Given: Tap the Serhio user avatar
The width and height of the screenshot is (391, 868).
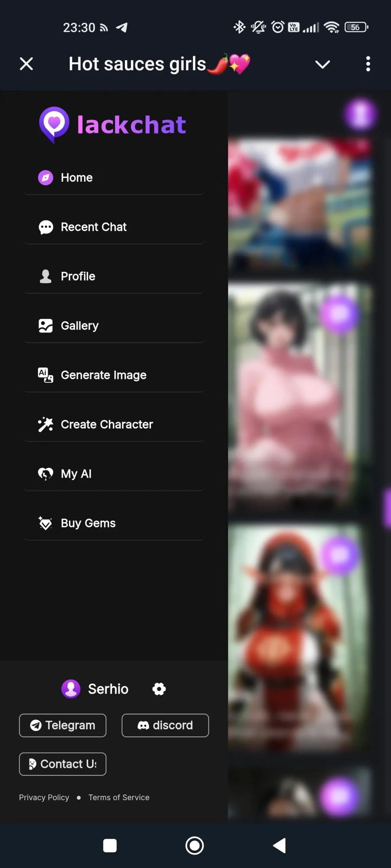Looking at the screenshot, I should (71, 689).
